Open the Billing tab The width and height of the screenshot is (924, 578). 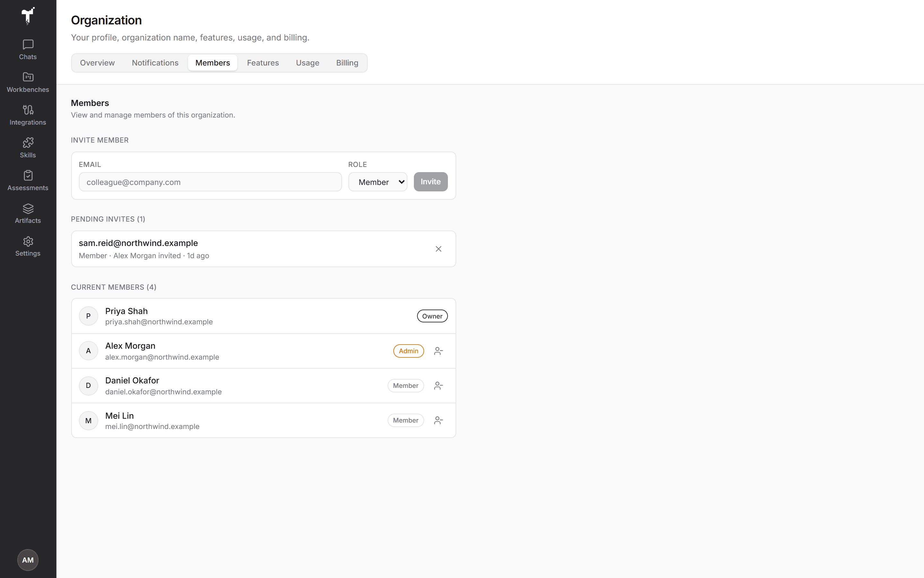347,63
